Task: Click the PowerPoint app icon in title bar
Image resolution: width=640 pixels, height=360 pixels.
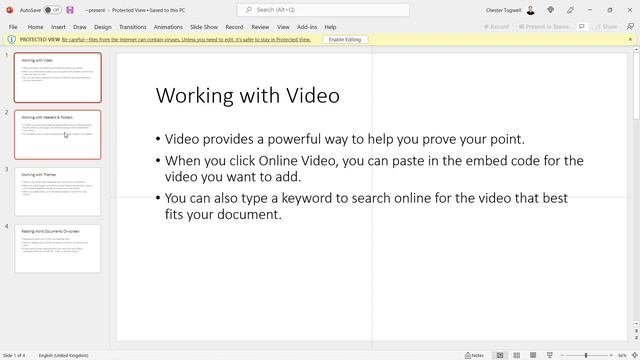Action: [9, 10]
